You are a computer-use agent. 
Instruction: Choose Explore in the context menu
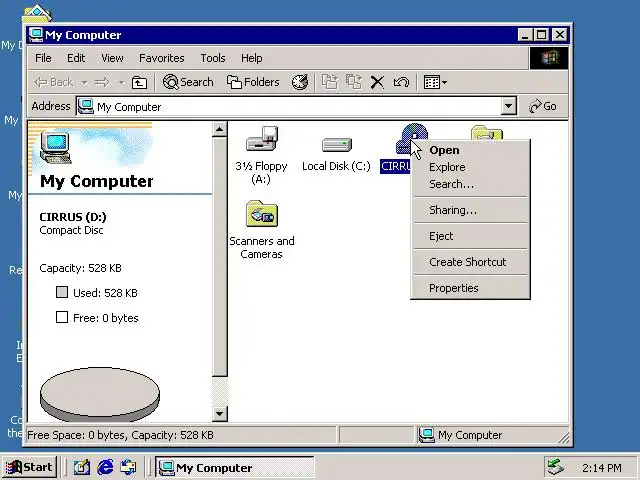[470, 167]
